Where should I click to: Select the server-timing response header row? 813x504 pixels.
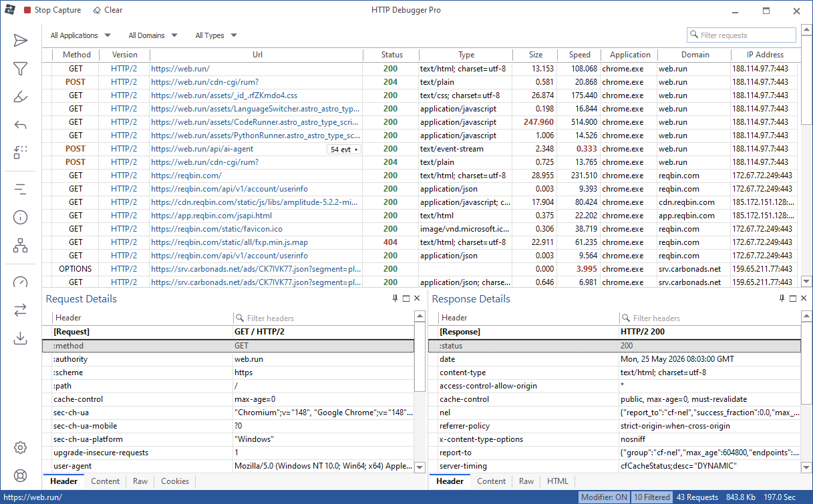coord(615,466)
